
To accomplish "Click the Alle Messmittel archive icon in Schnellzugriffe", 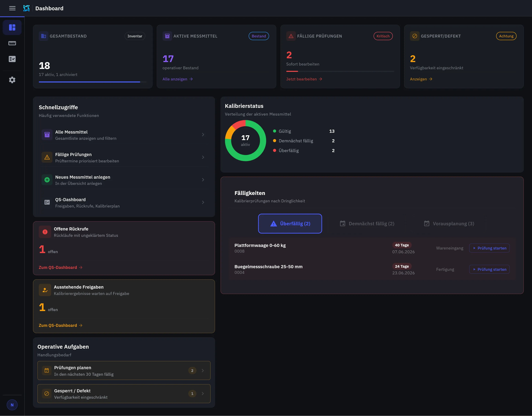I will [x=47, y=135].
